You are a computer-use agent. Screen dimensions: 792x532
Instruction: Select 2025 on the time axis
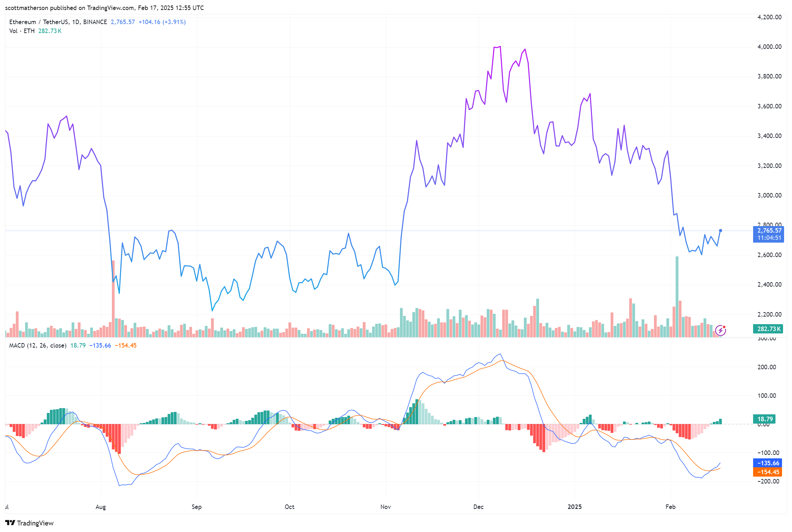pyautogui.click(x=574, y=507)
